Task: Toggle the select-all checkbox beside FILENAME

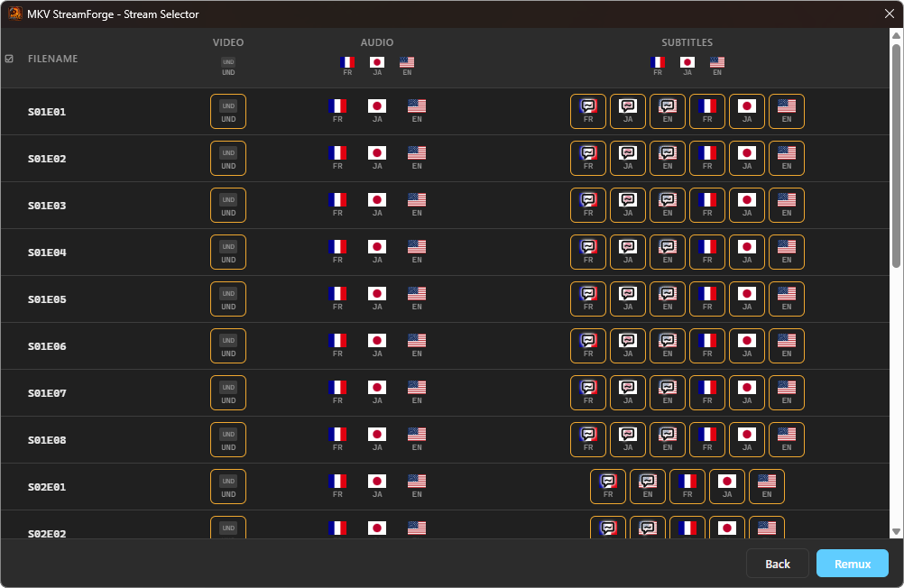Action: point(9,59)
